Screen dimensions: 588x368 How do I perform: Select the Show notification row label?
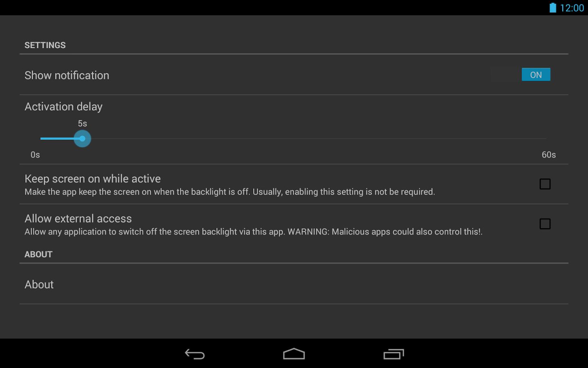click(x=67, y=75)
